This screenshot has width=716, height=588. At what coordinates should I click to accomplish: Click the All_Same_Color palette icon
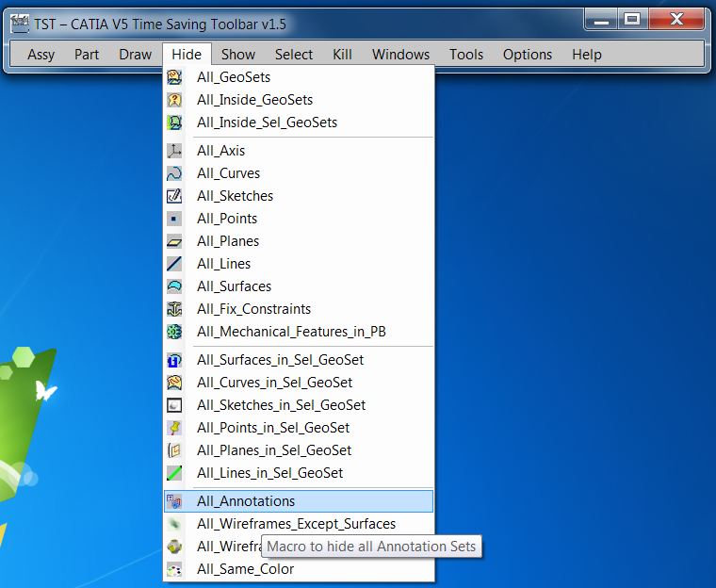pos(174,569)
